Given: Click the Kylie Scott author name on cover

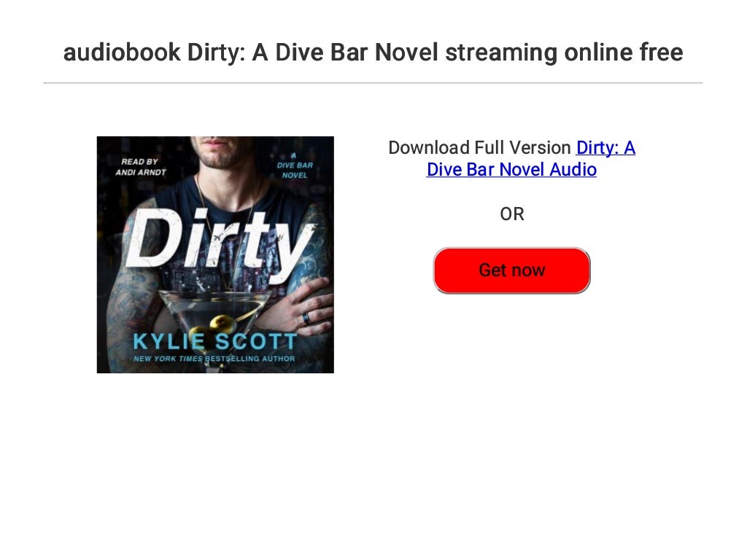Looking at the screenshot, I should coord(215,341).
